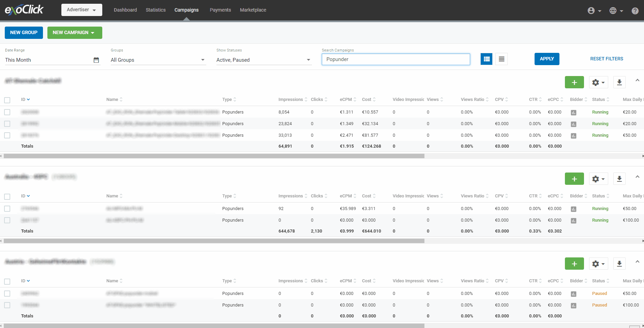Select all campaigns in second group

[x=7, y=196]
